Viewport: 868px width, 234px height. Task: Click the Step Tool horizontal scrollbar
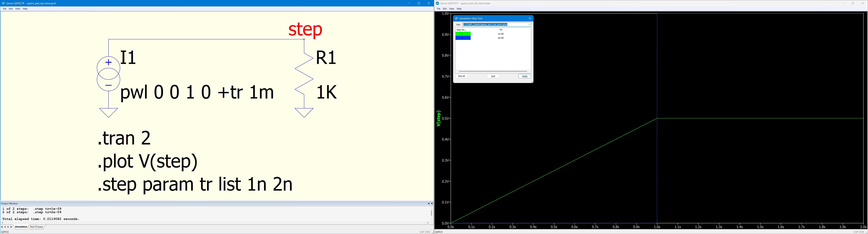[493, 72]
